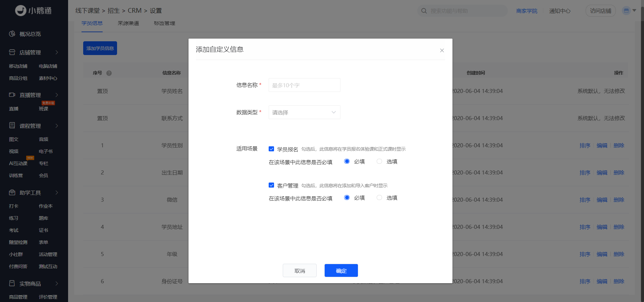Switch to 标签管理 tab

(x=164, y=23)
